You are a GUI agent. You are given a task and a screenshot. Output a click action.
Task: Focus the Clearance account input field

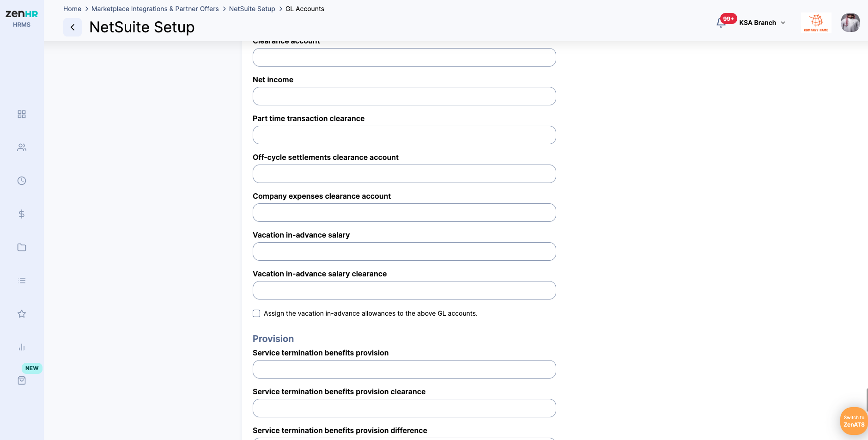[x=404, y=57]
